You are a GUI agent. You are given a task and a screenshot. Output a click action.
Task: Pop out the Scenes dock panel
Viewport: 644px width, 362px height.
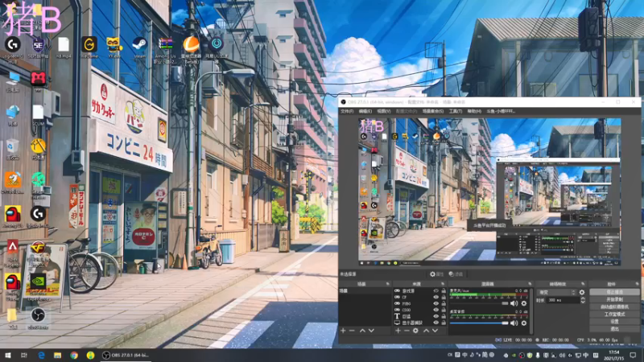(x=387, y=284)
